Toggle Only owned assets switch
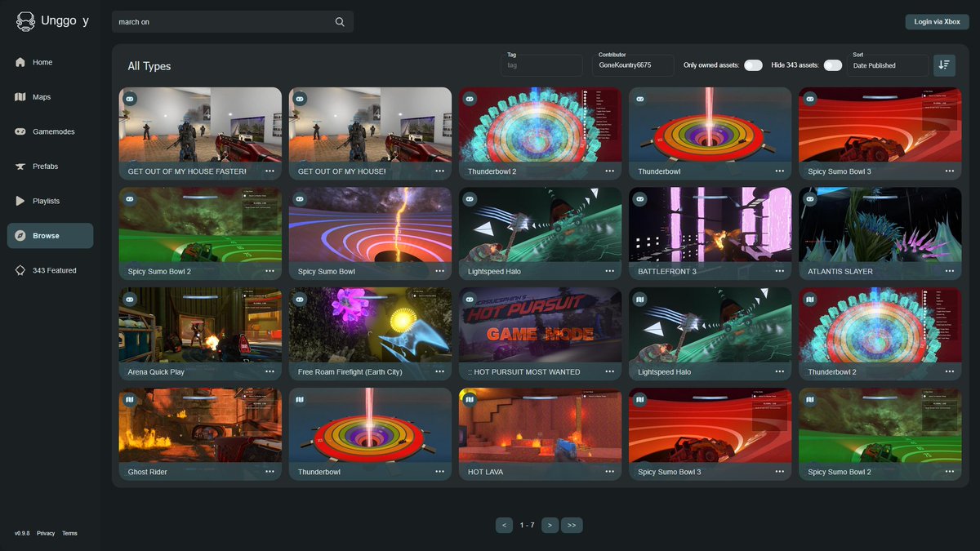This screenshot has height=551, width=980. [x=753, y=65]
